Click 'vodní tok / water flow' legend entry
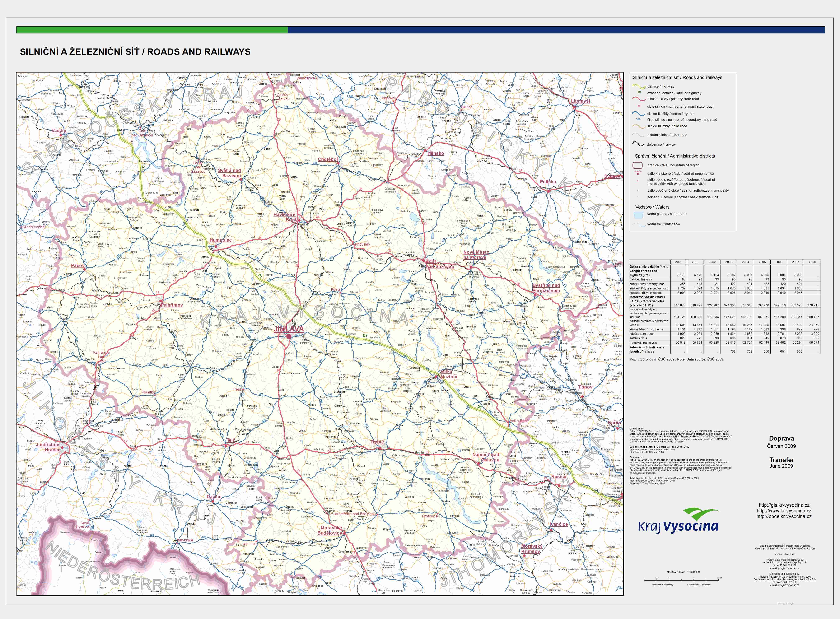This screenshot has width=840, height=619. pos(663,224)
